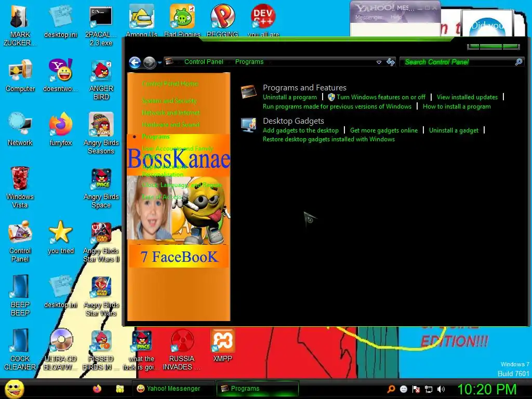Open the DEV C++ desktop icon
This screenshot has width=532, height=399.
click(263, 21)
